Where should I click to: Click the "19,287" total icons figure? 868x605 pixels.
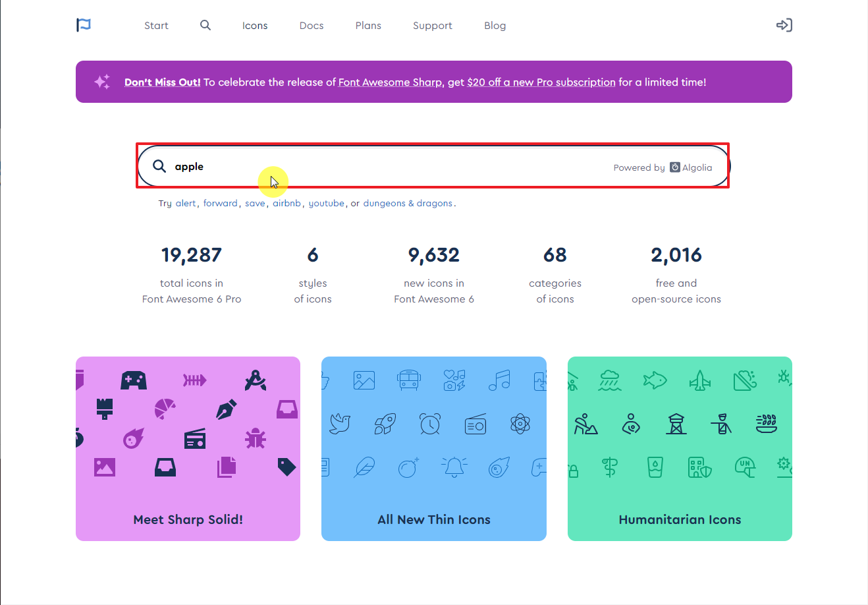[x=192, y=255]
